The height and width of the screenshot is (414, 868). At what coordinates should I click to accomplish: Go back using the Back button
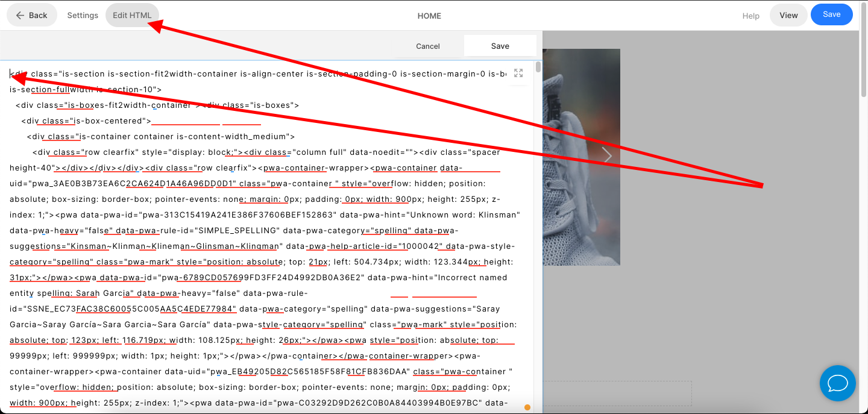pos(32,16)
